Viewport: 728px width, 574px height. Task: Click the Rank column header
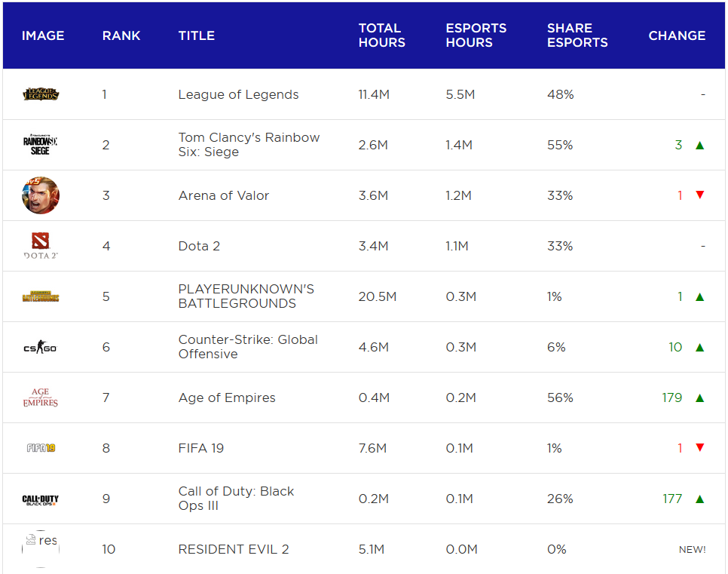[121, 35]
